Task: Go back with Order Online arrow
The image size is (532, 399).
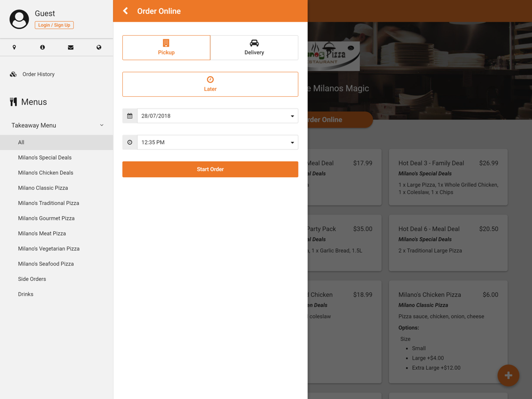Action: click(126, 11)
